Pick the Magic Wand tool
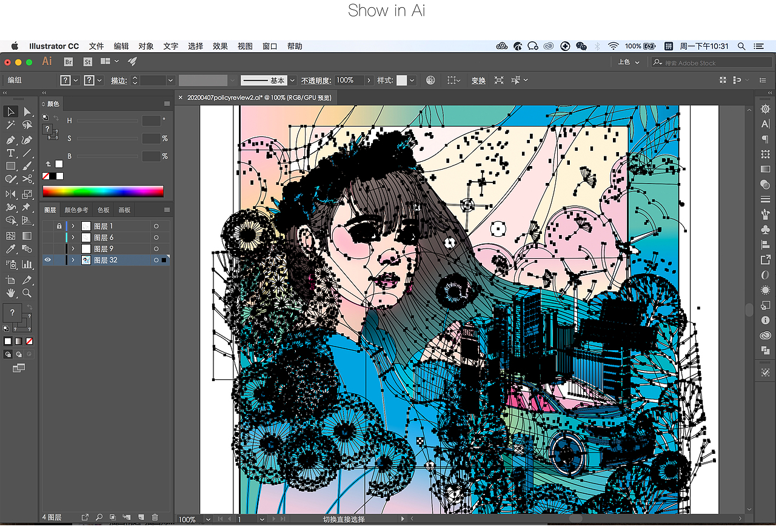This screenshot has height=532, width=776. coord(10,125)
